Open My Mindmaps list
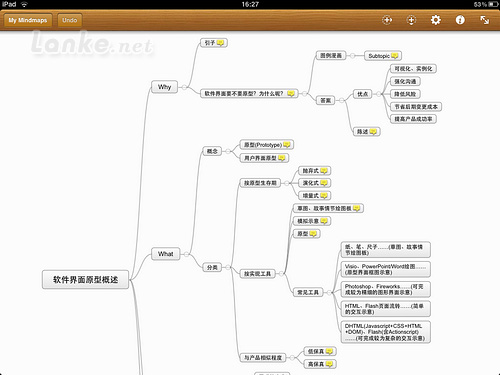This screenshot has width=500, height=375. pyautogui.click(x=28, y=20)
